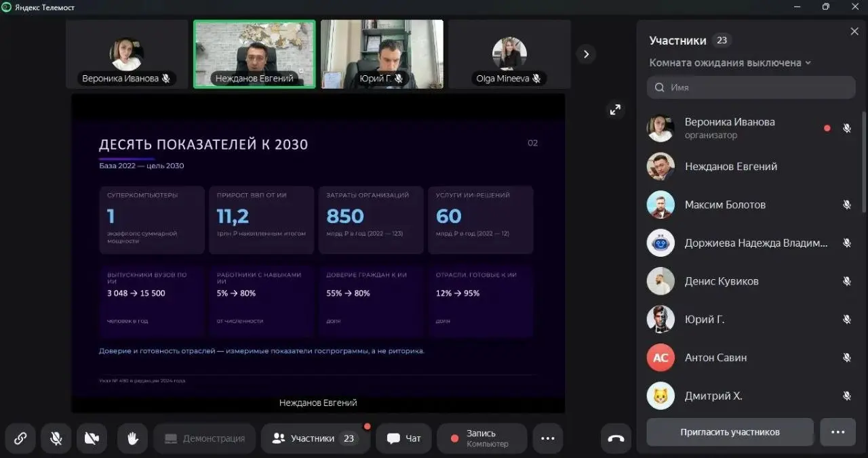The height and width of the screenshot is (458, 868).
Task: Click the muted mic icon beside Дмитрий Х.
Action: click(x=846, y=396)
